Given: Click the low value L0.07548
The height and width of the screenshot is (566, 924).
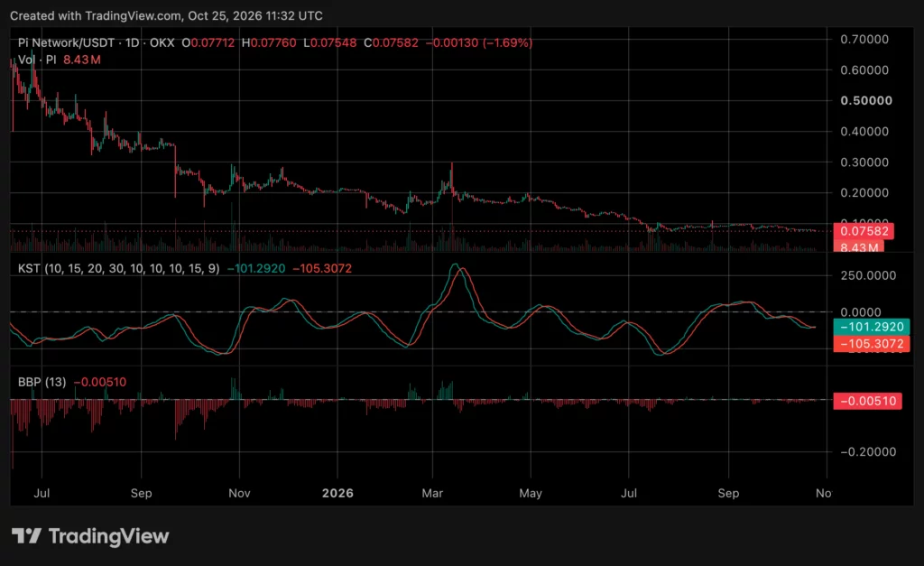Looking at the screenshot, I should pos(330,43).
